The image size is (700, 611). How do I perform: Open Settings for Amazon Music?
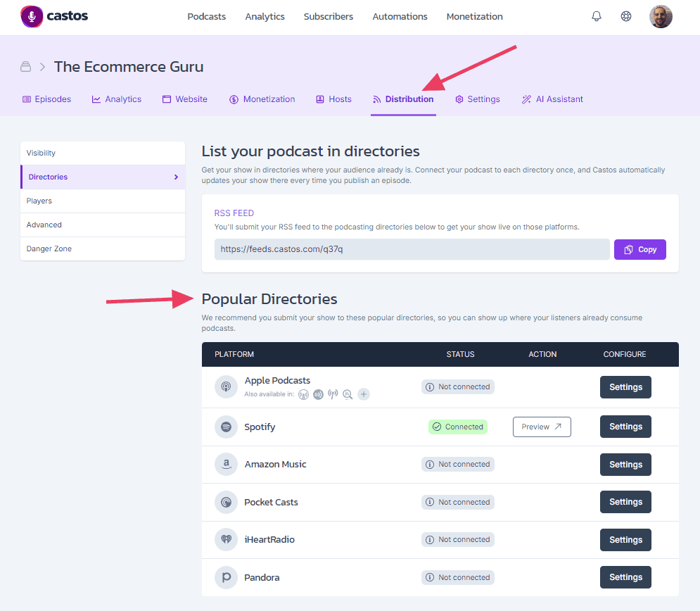tap(625, 465)
